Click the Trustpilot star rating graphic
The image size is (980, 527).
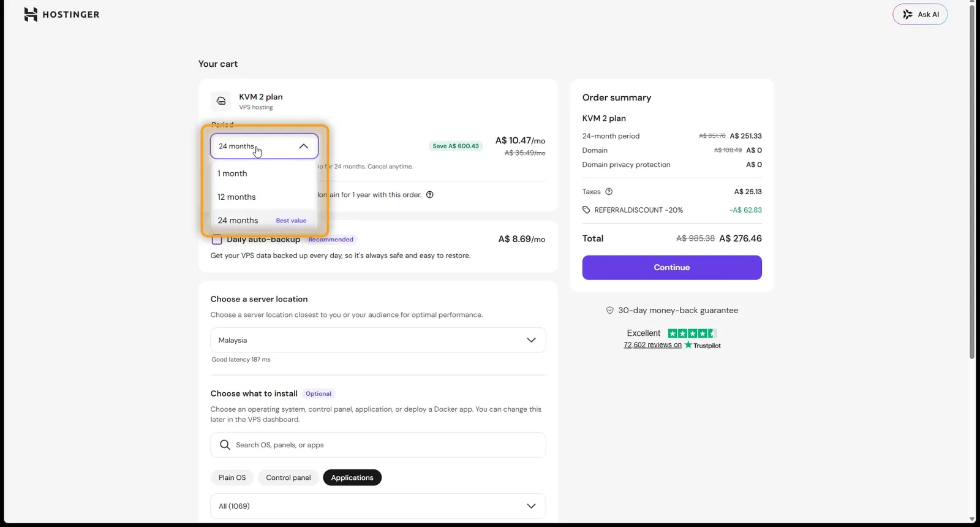pyautogui.click(x=692, y=333)
